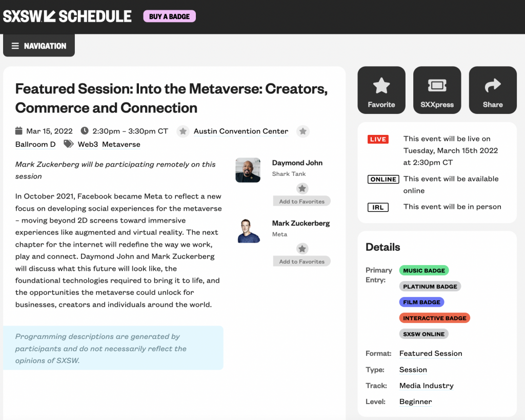Image resolution: width=525 pixels, height=420 pixels.
Task: Click Daymond John's profile photo
Action: (x=248, y=170)
